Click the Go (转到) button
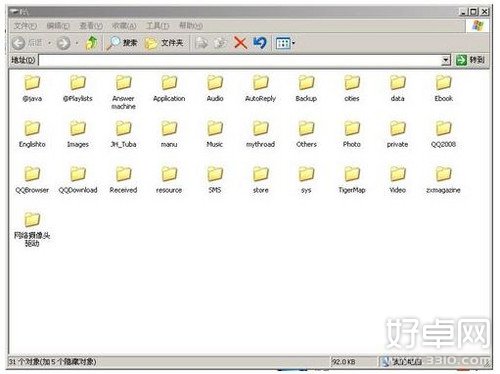Image resolution: width=500 pixels, height=374 pixels. pos(470,60)
